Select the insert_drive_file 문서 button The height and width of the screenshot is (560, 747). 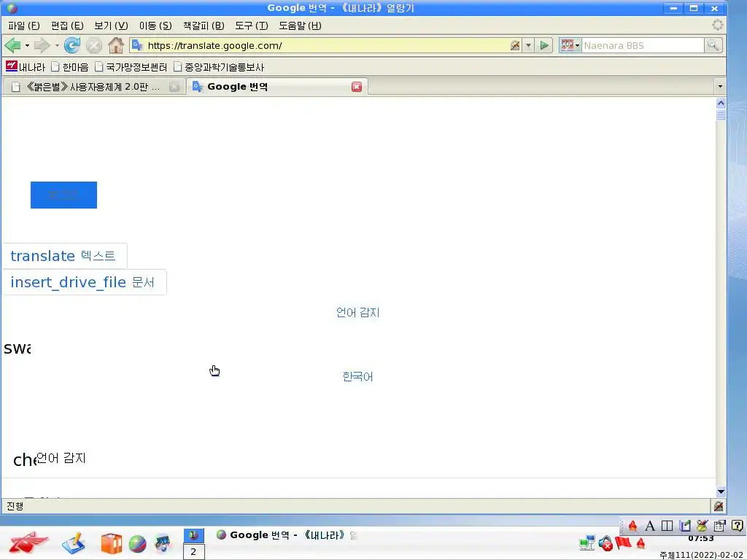84,282
